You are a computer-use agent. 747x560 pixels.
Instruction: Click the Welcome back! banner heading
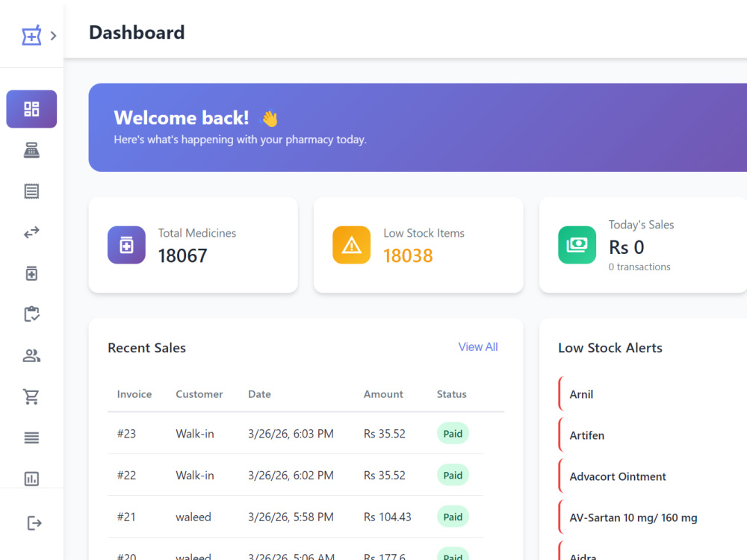(x=181, y=118)
